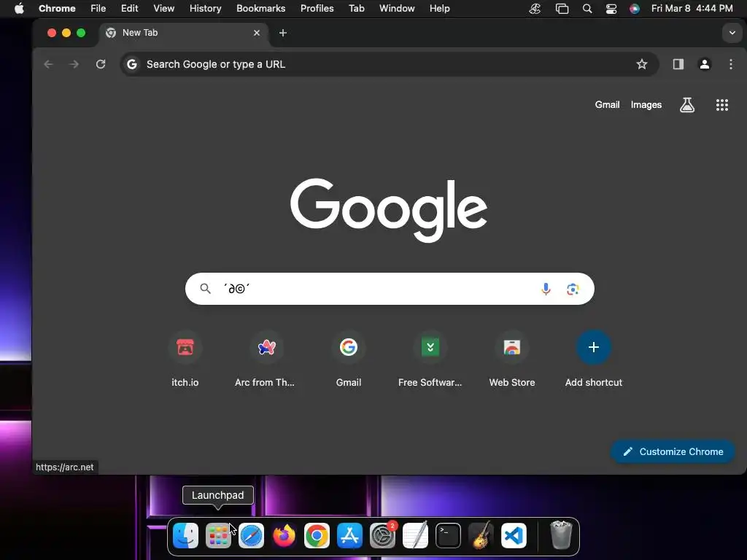The width and height of the screenshot is (747, 560).
Task: Click the date and time in menu bar
Action: tap(692, 9)
